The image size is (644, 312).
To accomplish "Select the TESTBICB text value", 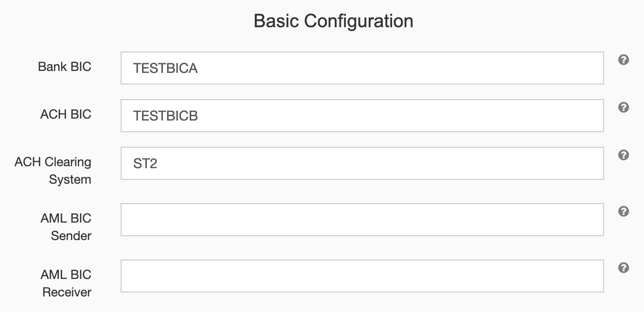I will tap(164, 116).
